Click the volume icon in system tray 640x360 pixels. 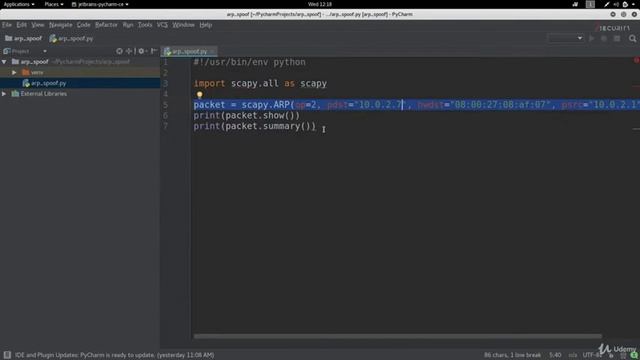coord(616,4)
